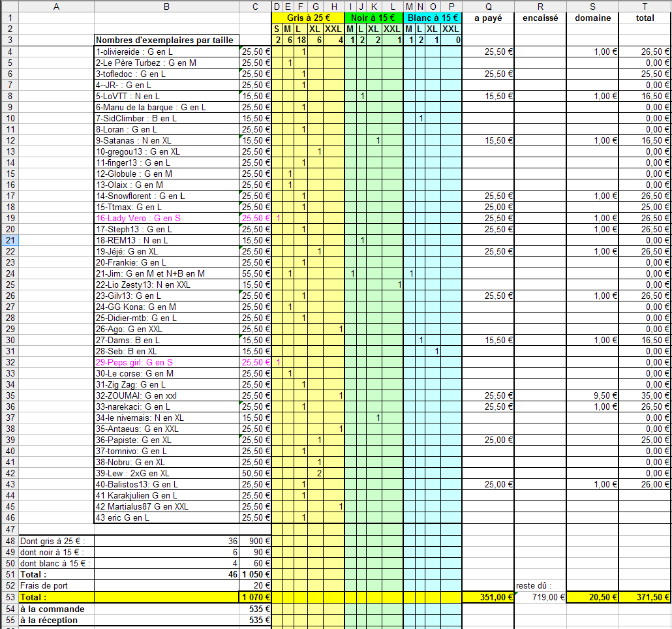Select the '2-Le Père Turbez : G en M' cell
Viewport: 672px width, 629px height.
pyautogui.click(x=166, y=63)
